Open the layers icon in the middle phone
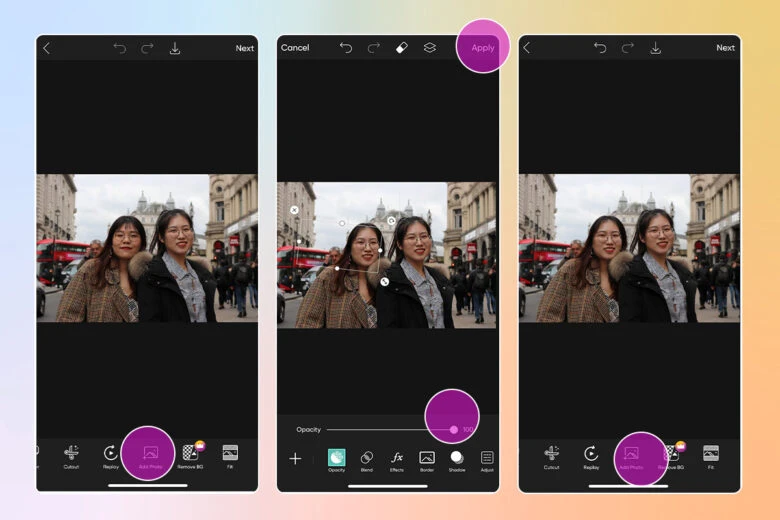Viewport: 780px width, 520px height. [x=429, y=47]
